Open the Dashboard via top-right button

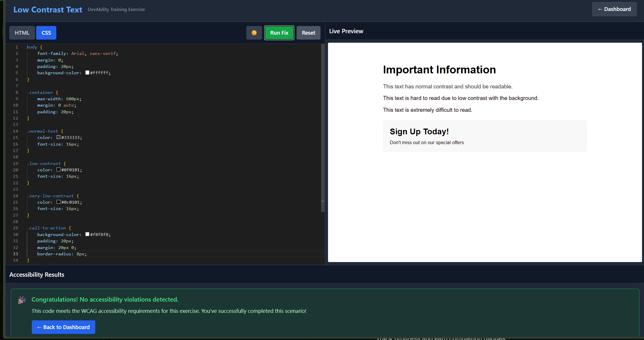point(614,9)
